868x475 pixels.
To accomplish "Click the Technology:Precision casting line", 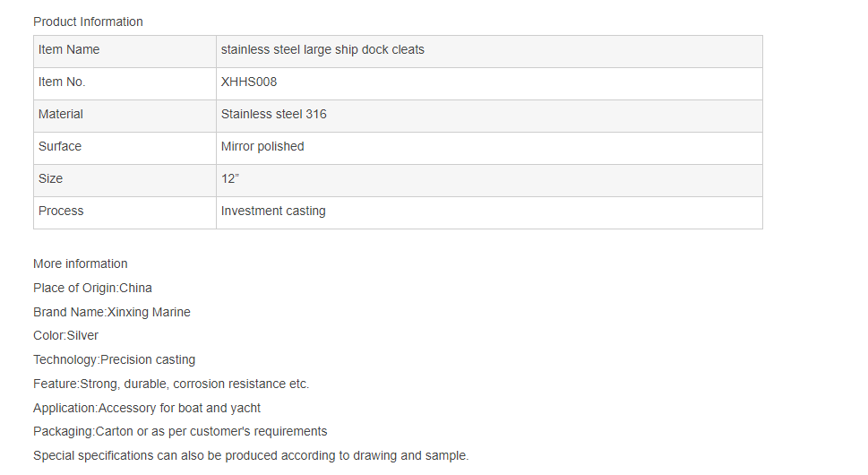I will click(114, 360).
